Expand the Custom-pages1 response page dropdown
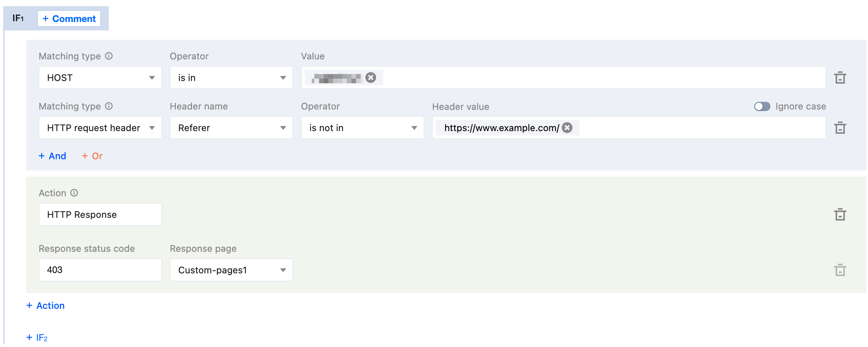 pyautogui.click(x=231, y=270)
